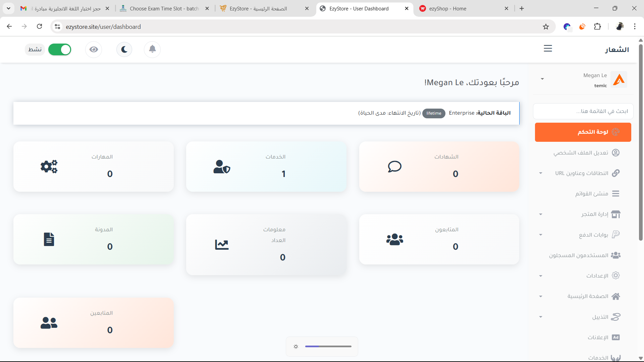Click the hamburger menu icon
The image size is (644, 362).
(548, 49)
